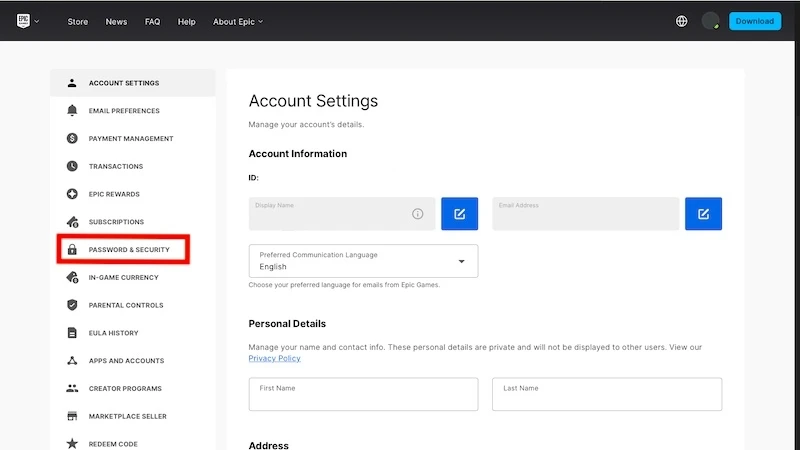The height and width of the screenshot is (450, 800).
Task: Click the Account Settings person icon
Action: click(72, 83)
